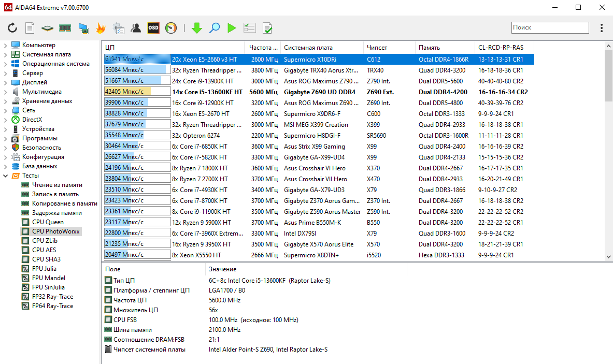
Task: Select the 16x Core i9-12900K HT row
Action: pos(318,103)
